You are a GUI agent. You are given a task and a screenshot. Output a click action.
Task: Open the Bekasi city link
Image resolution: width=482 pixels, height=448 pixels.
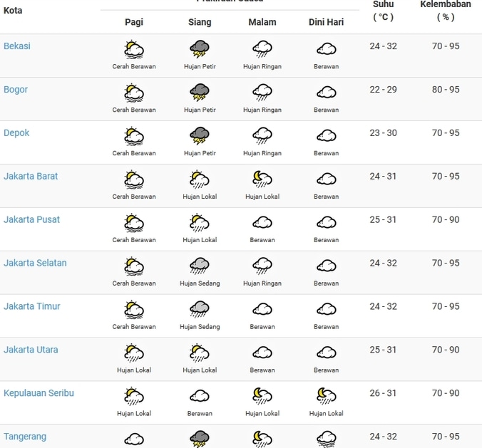click(x=17, y=46)
